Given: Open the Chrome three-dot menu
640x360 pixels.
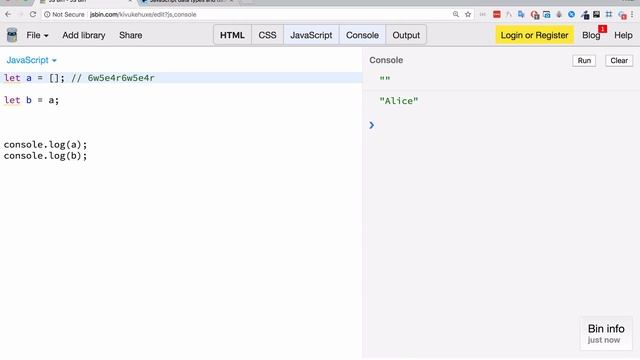Looking at the screenshot, I should click(632, 14).
